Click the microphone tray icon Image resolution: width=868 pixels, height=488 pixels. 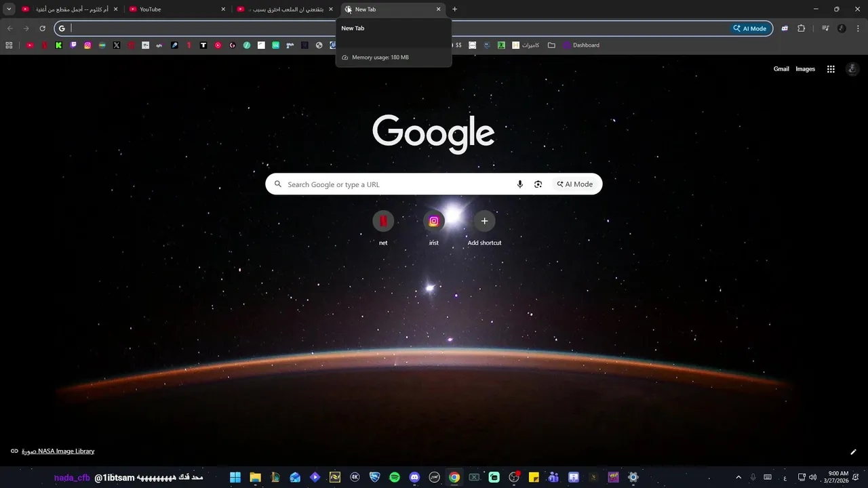(753, 477)
